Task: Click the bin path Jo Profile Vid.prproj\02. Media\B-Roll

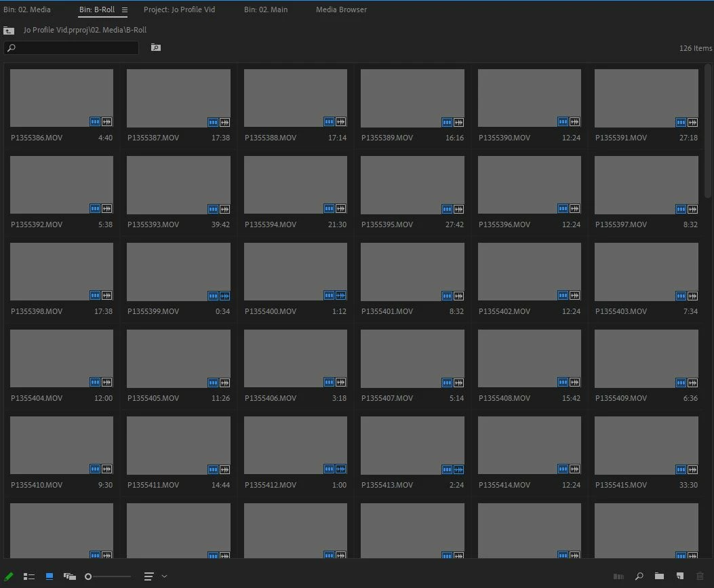Action: pos(85,30)
